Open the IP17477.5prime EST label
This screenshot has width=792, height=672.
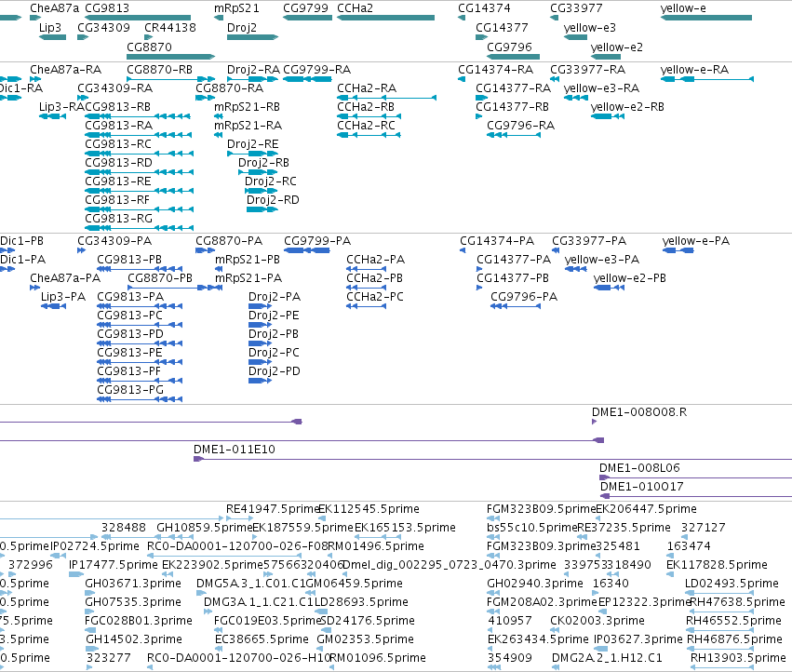coord(114,564)
